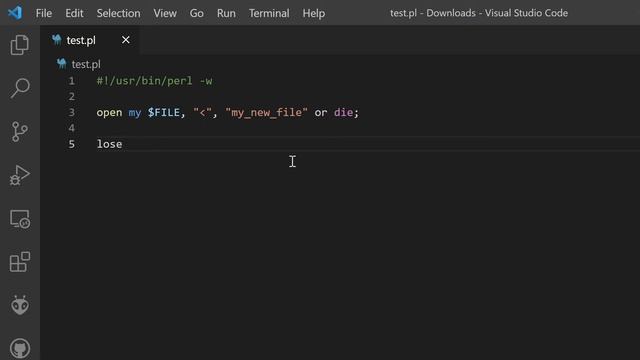Close the test.pl tab
This screenshot has height=360, width=640.
point(126,40)
